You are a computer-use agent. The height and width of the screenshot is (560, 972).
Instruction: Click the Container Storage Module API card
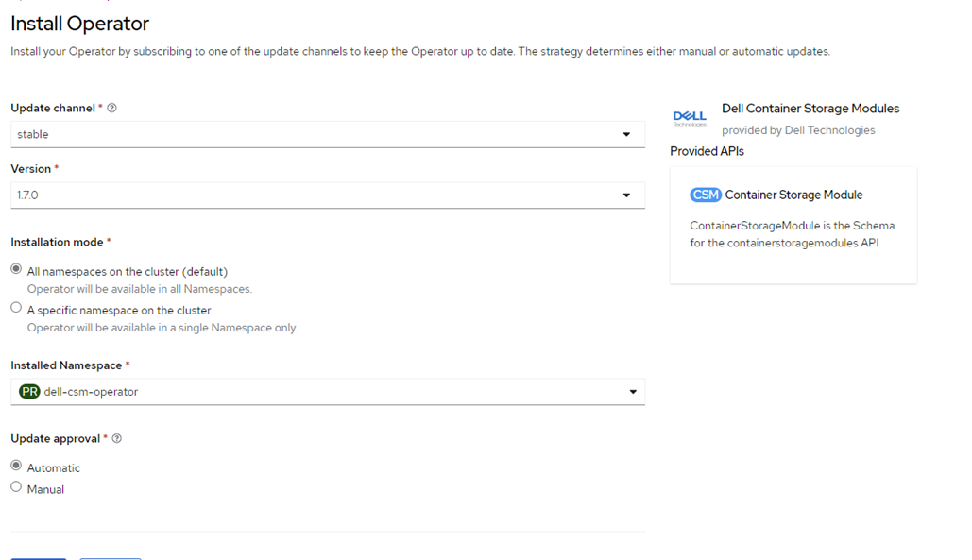(x=793, y=226)
